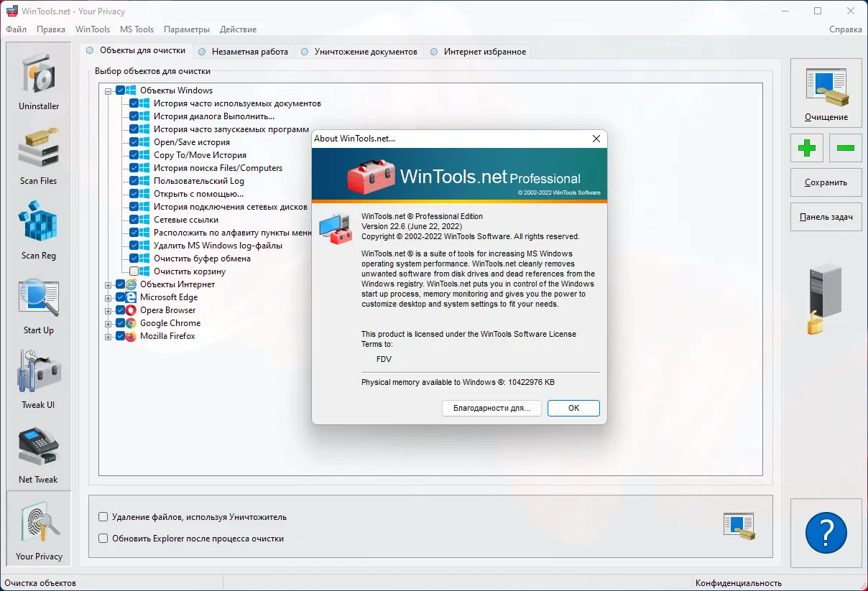Open the Действие menu
Image resolution: width=868 pixels, height=591 pixels.
(x=238, y=29)
